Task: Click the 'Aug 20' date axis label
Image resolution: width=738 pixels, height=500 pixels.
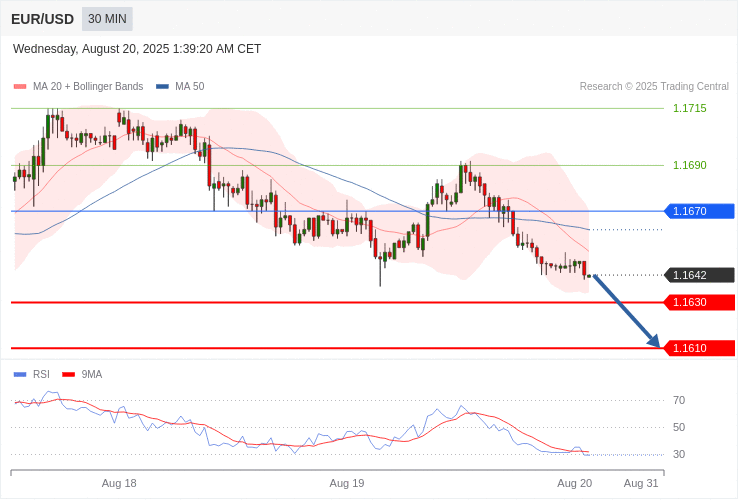Action: pyautogui.click(x=575, y=484)
